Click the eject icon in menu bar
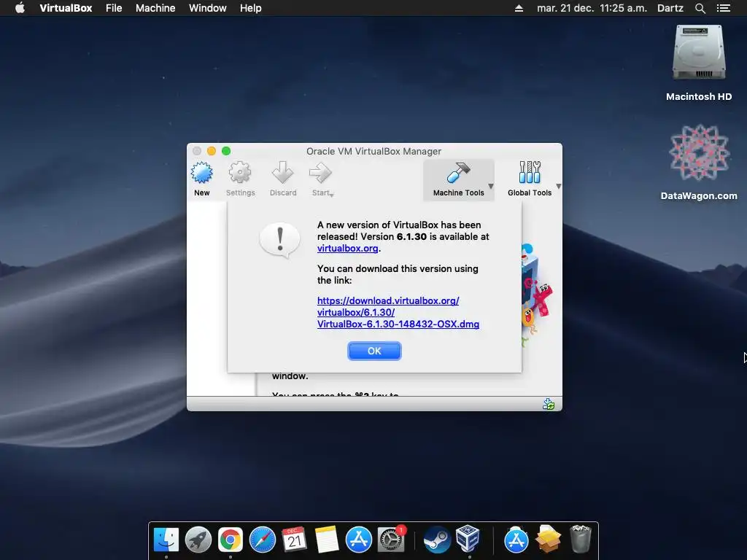Image resolution: width=747 pixels, height=560 pixels. point(519,8)
